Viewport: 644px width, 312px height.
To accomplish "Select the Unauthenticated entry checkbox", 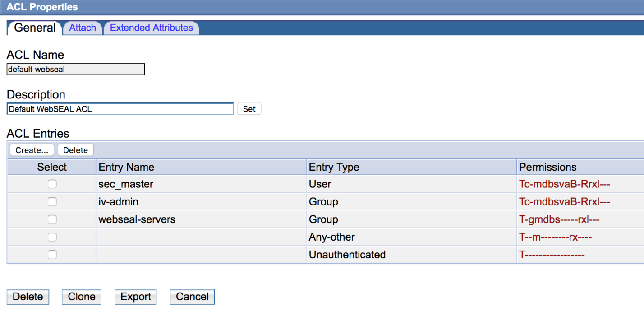I will pyautogui.click(x=52, y=254).
